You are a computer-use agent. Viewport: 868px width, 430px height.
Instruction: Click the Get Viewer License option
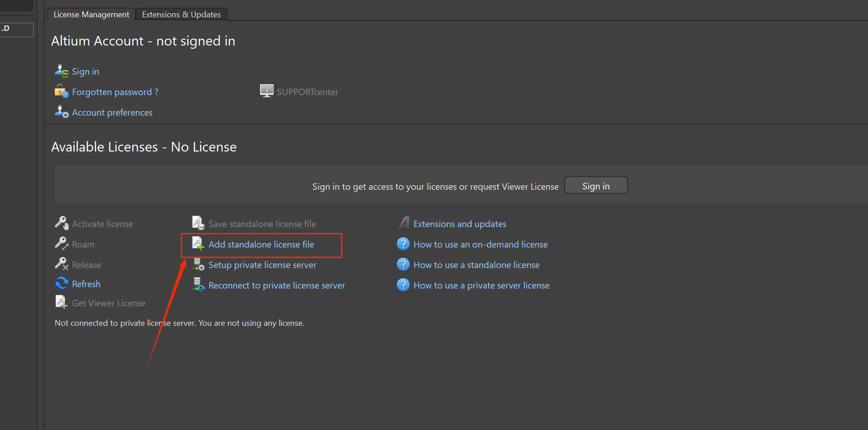coord(108,303)
